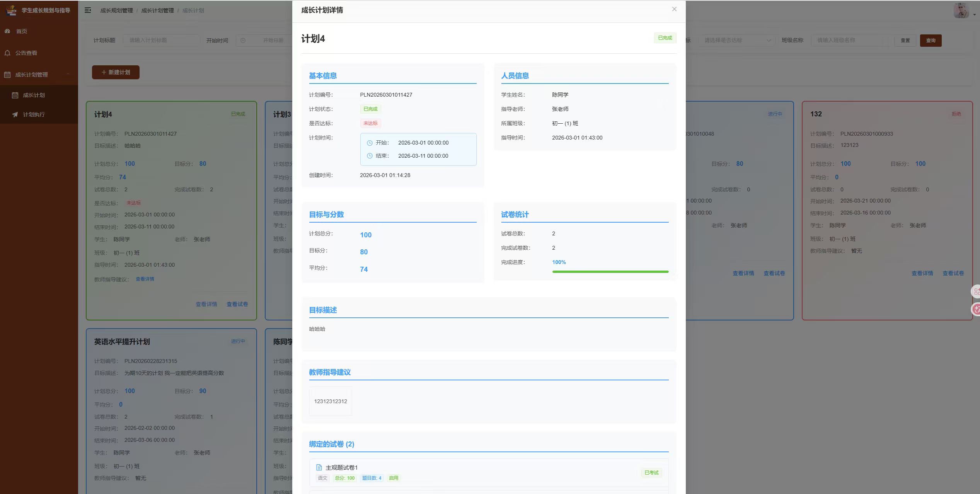Click the 语文 subject tag on 主观题试卷1
Image resolution: width=980 pixels, height=494 pixels.
322,478
